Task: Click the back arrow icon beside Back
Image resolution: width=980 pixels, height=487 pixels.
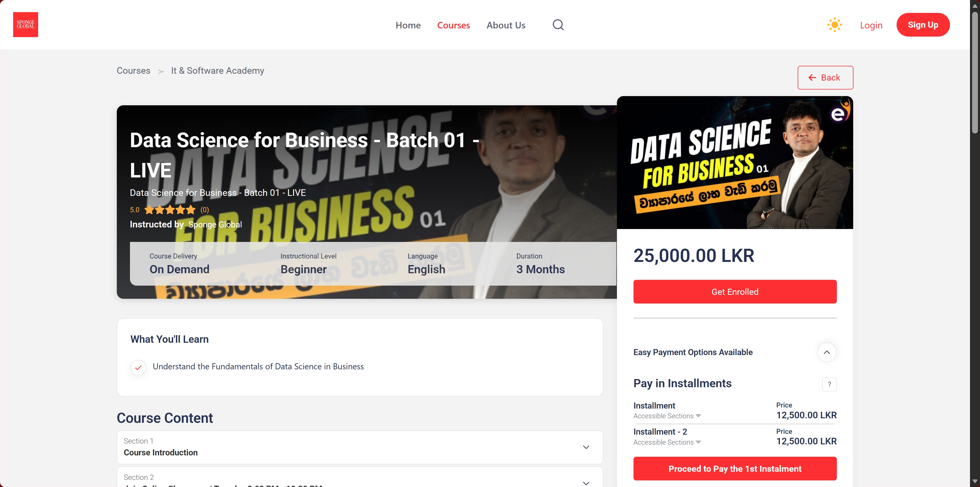Action: tap(812, 78)
